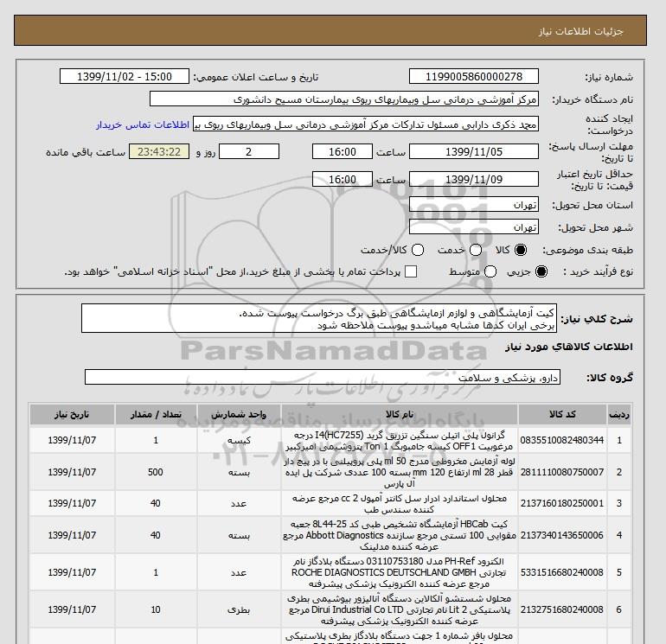
Task: Click quantity 10 in row 6
Action: tap(156, 609)
